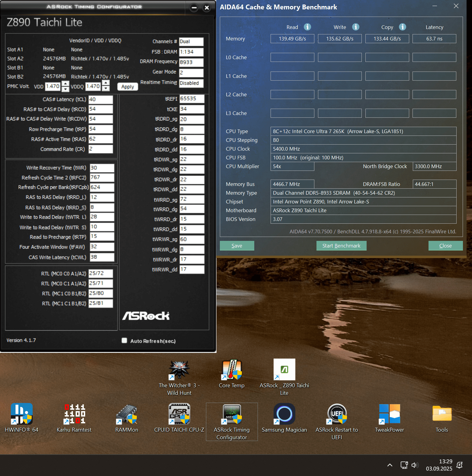Click the BIOS Version value 3.07
The width and height of the screenshot is (472, 476).
pyautogui.click(x=364, y=219)
